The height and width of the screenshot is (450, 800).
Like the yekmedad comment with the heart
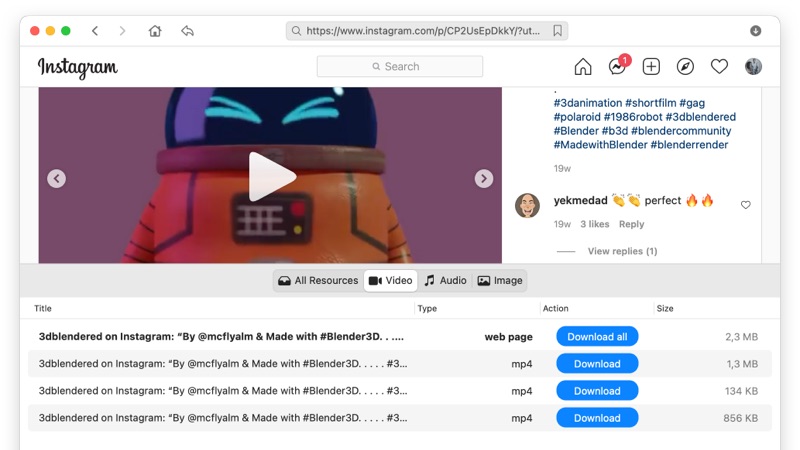(x=745, y=205)
